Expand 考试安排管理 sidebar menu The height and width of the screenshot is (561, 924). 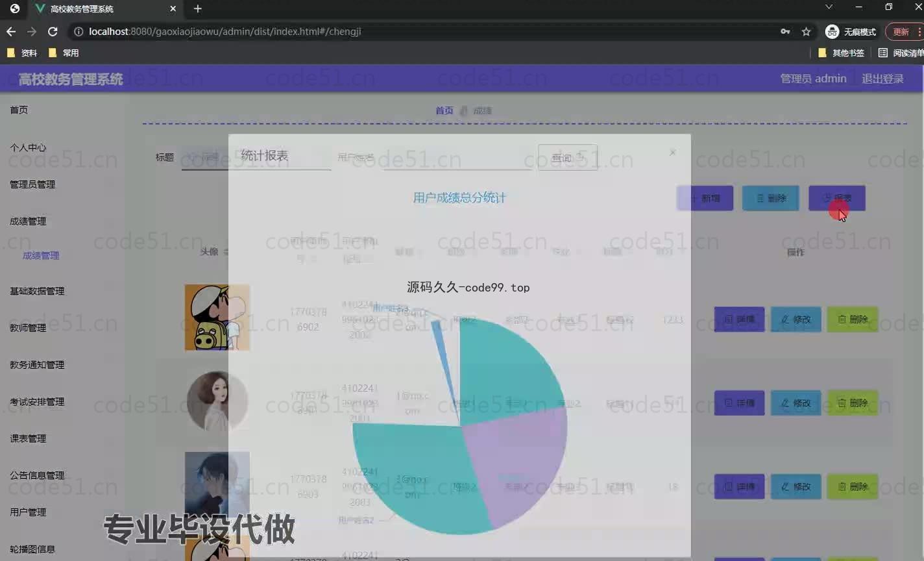(37, 402)
